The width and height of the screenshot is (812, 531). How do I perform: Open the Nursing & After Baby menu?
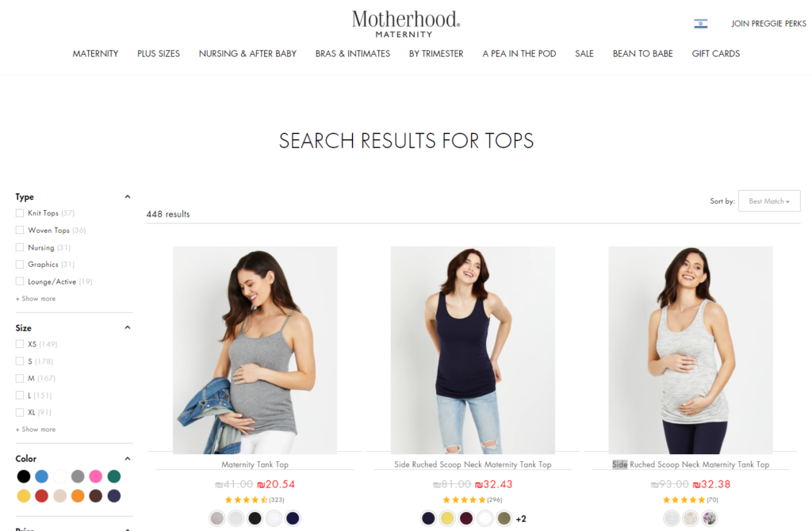tap(247, 54)
